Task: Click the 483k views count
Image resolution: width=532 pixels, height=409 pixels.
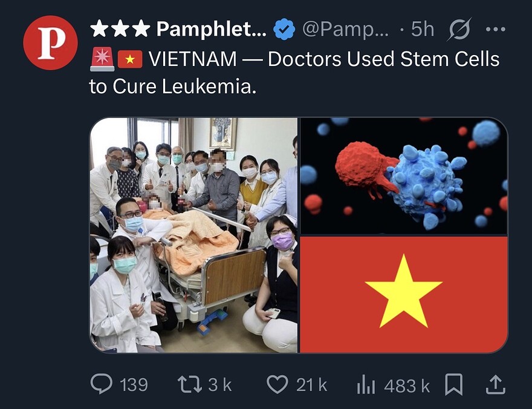Action: [x=407, y=385]
